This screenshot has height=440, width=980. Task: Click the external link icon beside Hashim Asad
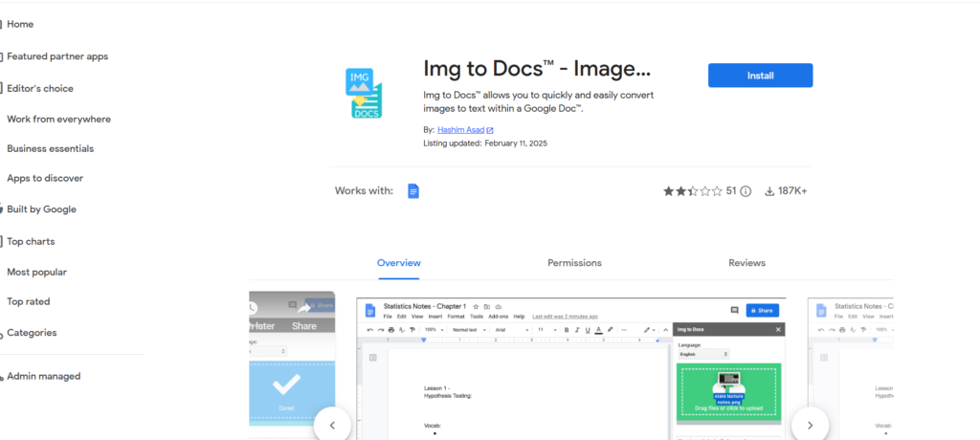tap(490, 131)
